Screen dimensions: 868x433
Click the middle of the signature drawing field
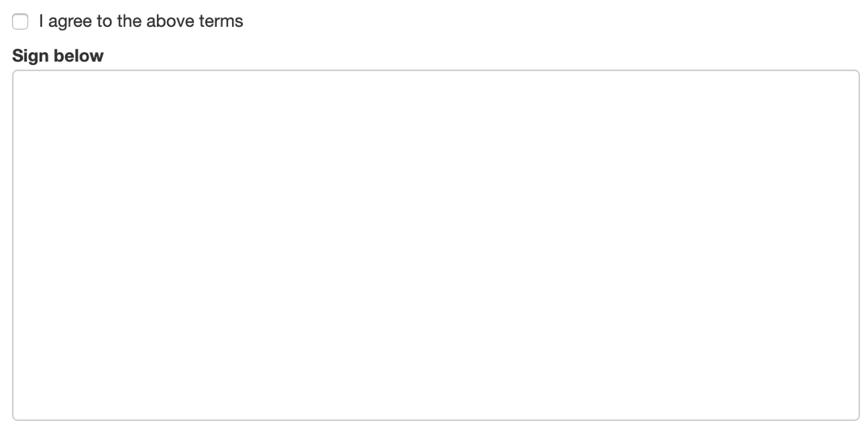point(436,245)
